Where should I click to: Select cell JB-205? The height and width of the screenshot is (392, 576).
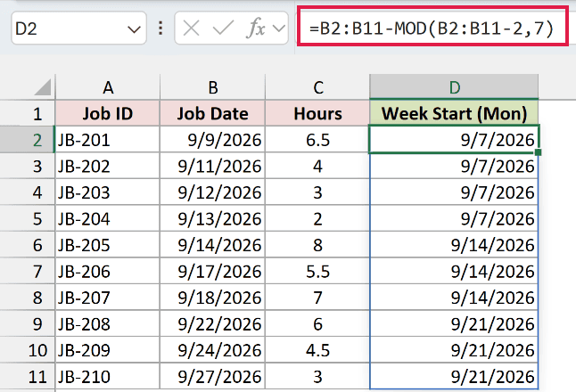tap(108, 245)
